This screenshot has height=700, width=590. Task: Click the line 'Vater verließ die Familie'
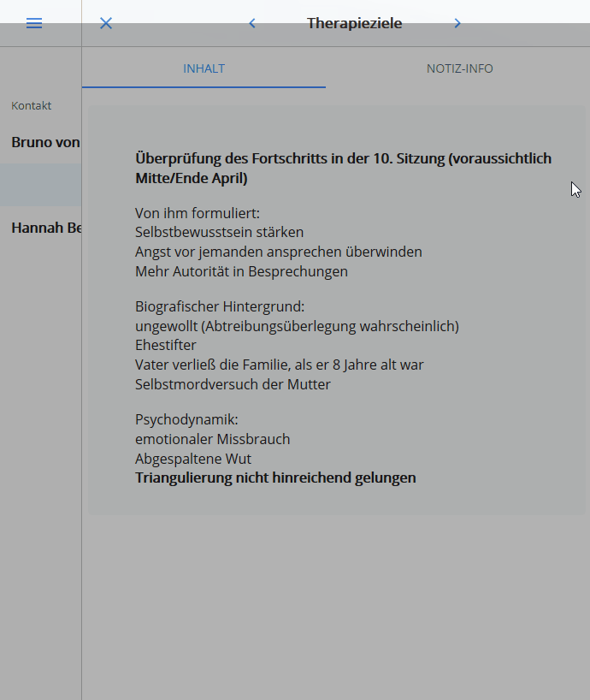coord(280,365)
